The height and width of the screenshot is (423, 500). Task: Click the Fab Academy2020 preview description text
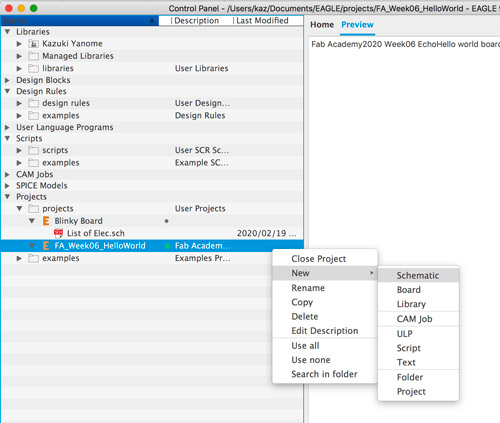tap(405, 44)
